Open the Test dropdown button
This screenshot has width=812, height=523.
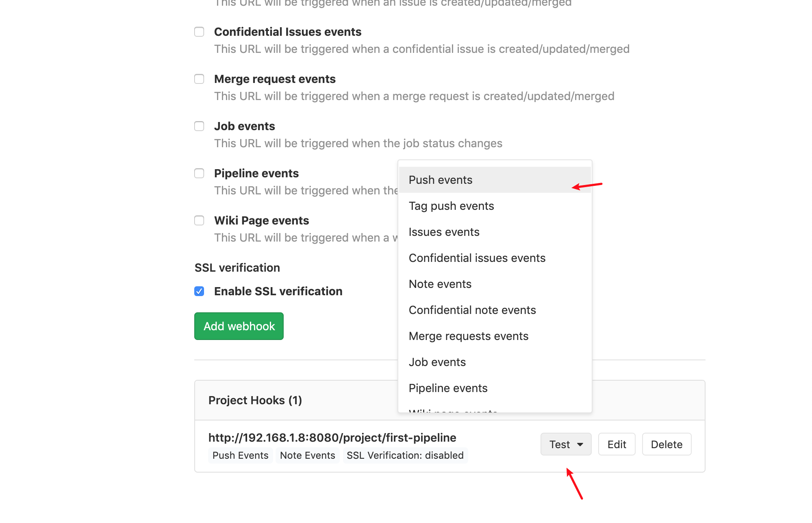pyautogui.click(x=566, y=444)
